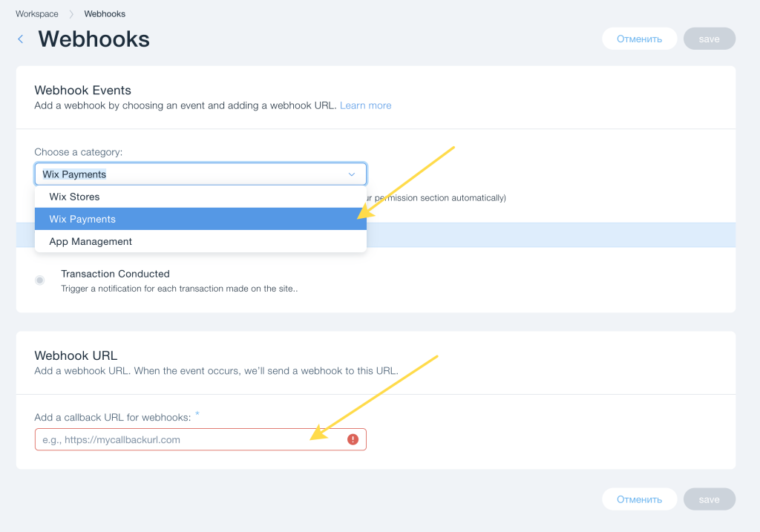Select the Transaction Conducted radio button

tap(40, 280)
